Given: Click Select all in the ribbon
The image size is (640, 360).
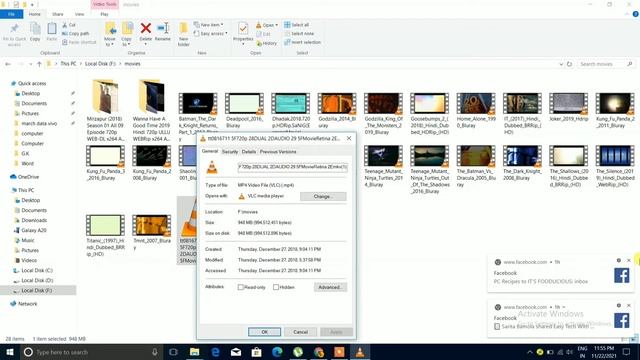Looking at the screenshot, I should tap(296, 25).
